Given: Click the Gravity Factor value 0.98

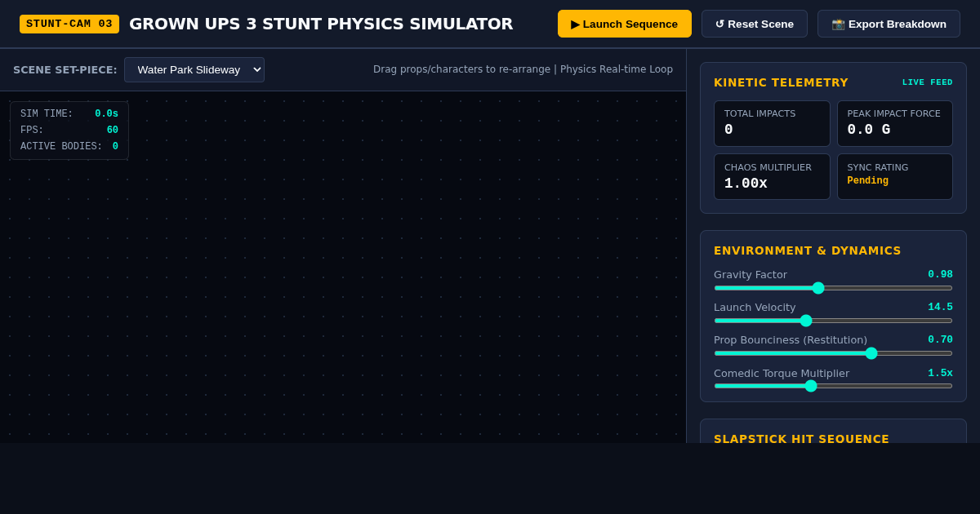Looking at the screenshot, I should 940,274.
